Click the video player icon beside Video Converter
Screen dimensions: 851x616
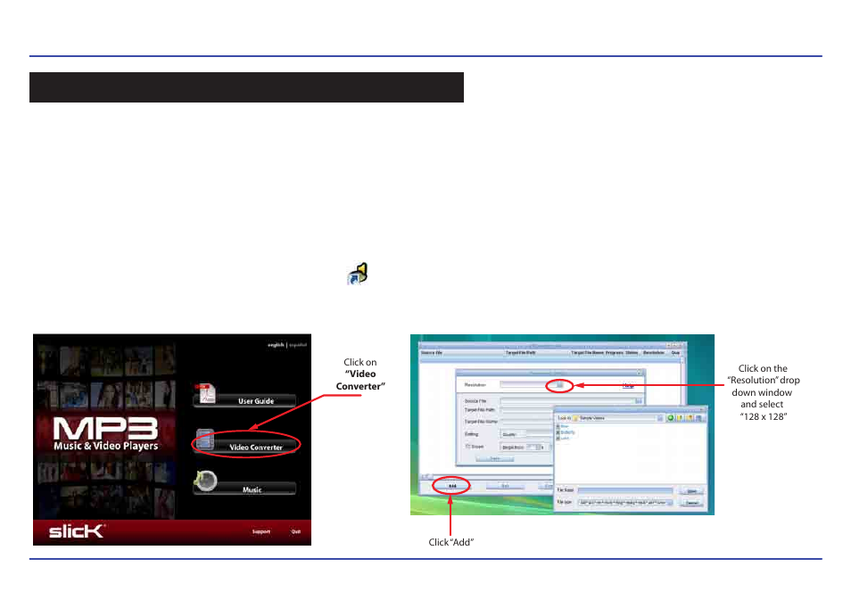(204, 439)
